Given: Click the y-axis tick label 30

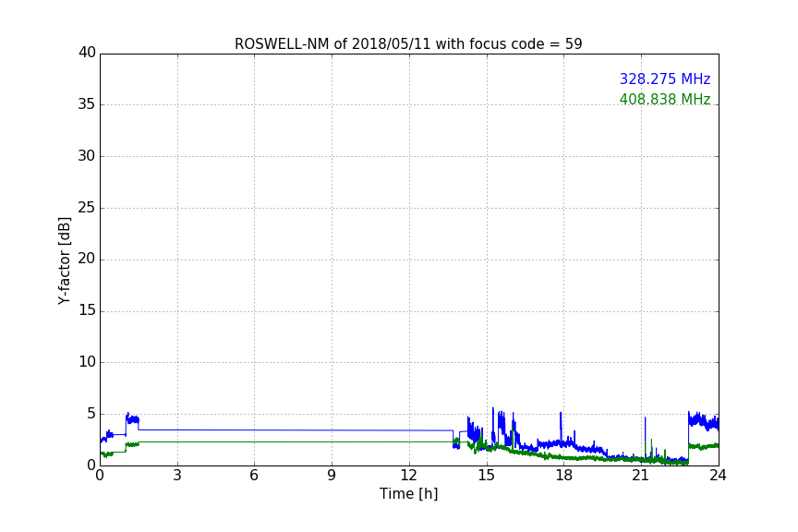Looking at the screenshot, I should [x=87, y=156].
